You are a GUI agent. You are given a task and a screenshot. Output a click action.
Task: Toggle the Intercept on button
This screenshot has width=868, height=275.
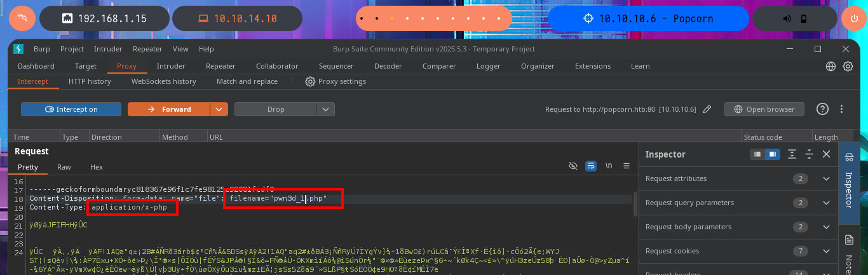point(71,109)
